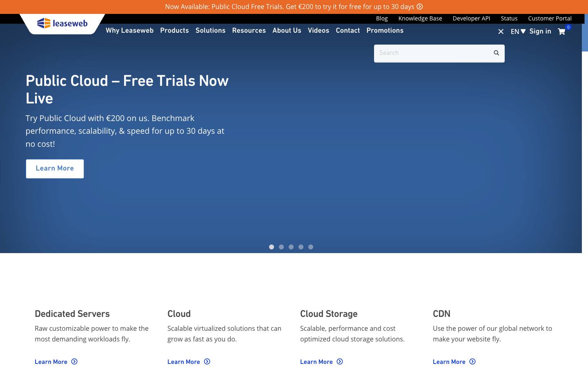Screen dimensions: 588x368
Task: Click the magnifier search icon
Action: coord(497,53)
